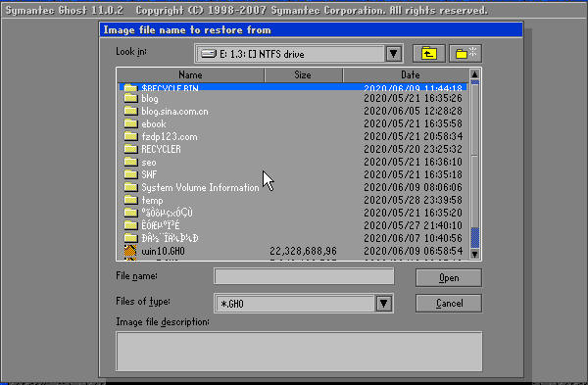Click folder icon dated 2020/05/21 16:35:20
This screenshot has height=385, width=588.
130,213
